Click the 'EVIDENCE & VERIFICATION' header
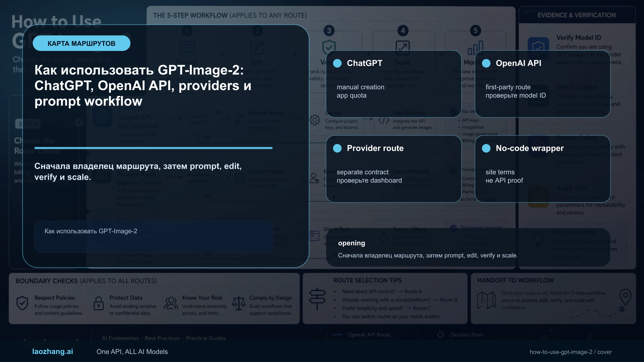The width and height of the screenshot is (644, 362). click(577, 15)
